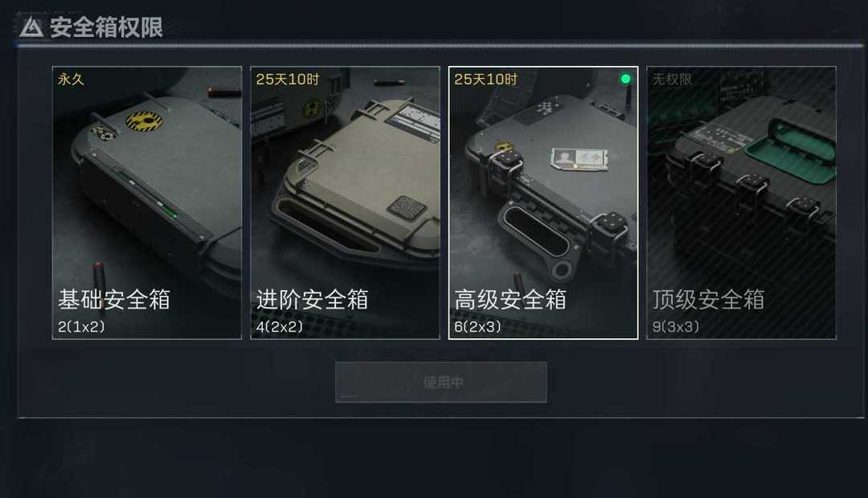This screenshot has height=498, width=868.
Task: Select the 基础安全箱 card
Action: [147, 202]
